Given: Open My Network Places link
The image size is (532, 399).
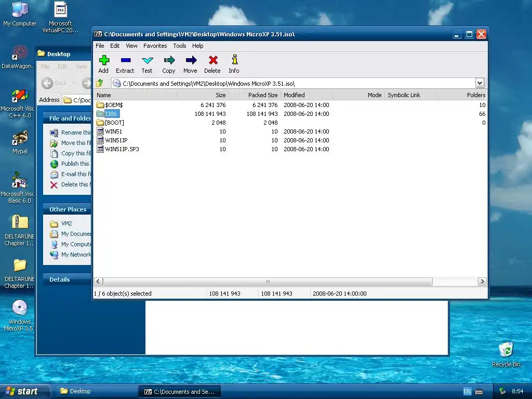Looking at the screenshot, I should 71,255.
